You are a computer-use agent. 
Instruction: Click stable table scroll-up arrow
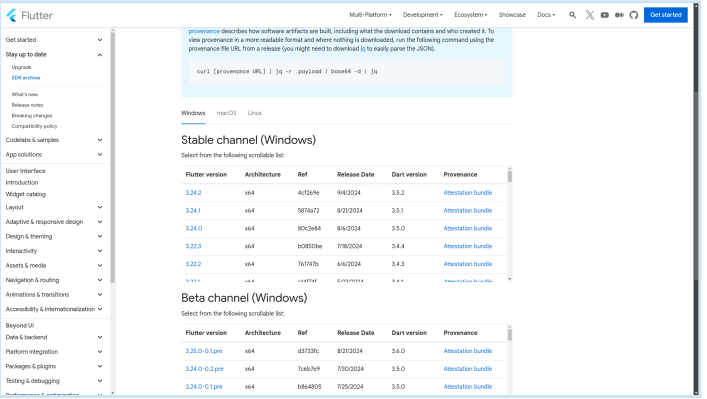(510, 169)
